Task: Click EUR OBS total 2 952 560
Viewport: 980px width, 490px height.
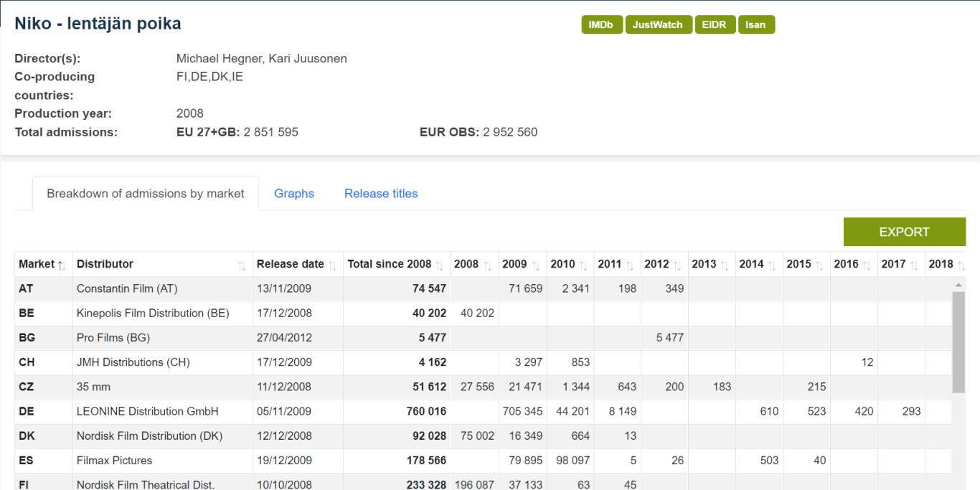Action: pyautogui.click(x=510, y=132)
